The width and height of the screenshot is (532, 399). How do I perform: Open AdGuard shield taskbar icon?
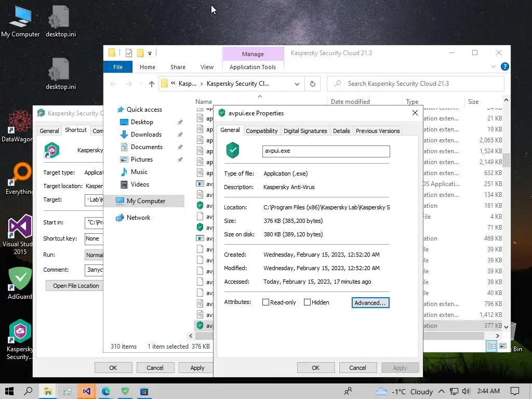(125, 391)
